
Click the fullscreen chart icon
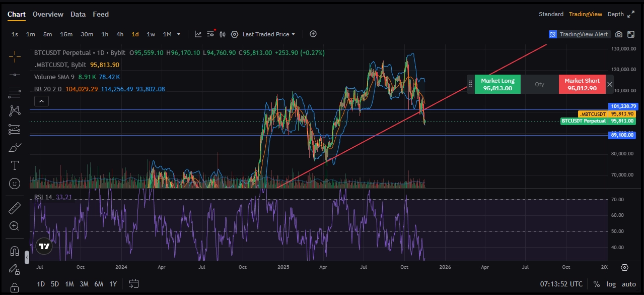pyautogui.click(x=630, y=34)
